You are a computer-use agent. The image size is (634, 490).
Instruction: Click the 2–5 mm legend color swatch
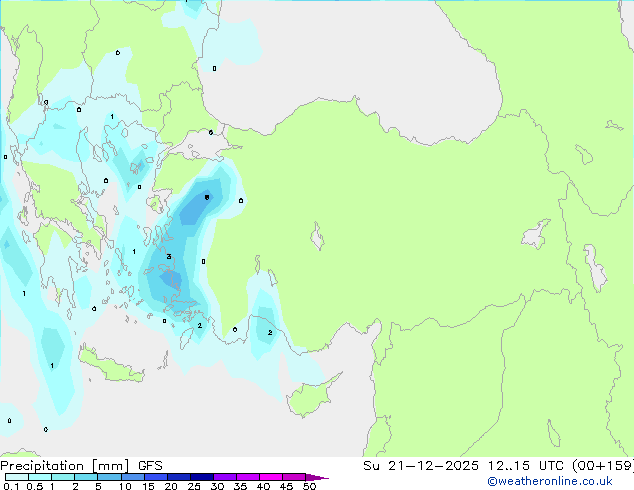tap(86, 477)
